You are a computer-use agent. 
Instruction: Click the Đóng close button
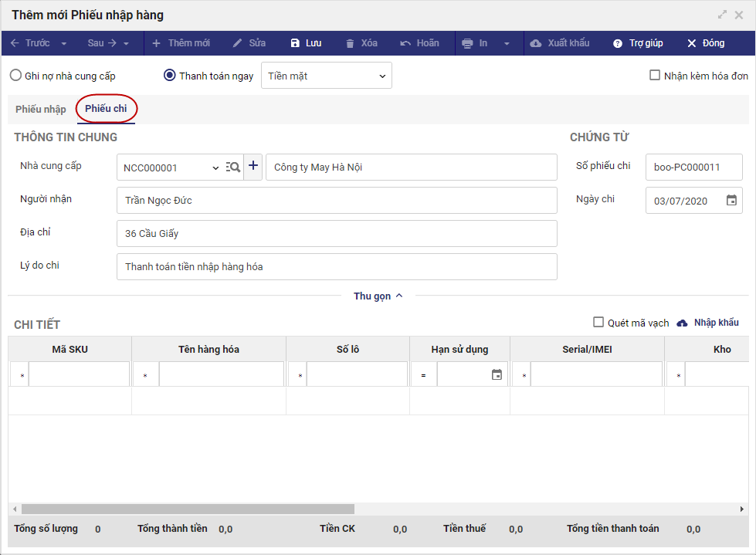tap(706, 43)
